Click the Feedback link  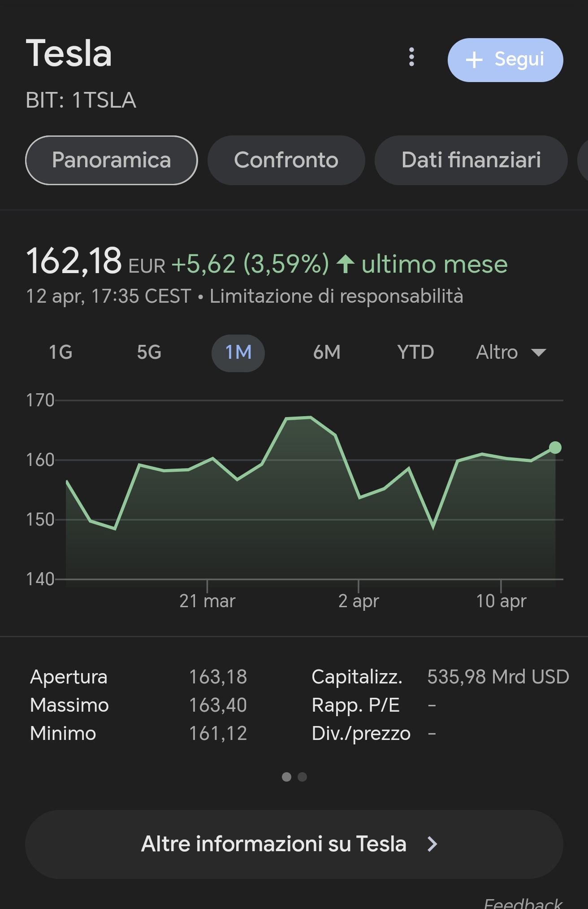(523, 903)
